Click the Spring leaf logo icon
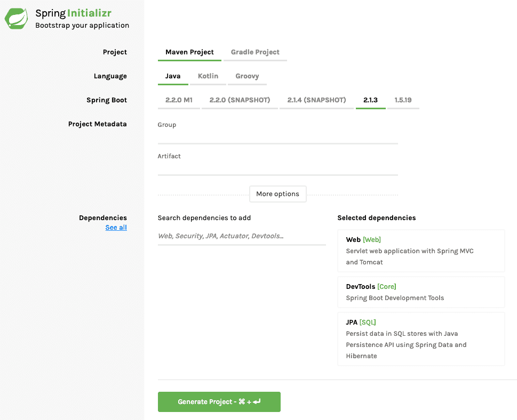The width and height of the screenshot is (517, 420). coord(17,18)
